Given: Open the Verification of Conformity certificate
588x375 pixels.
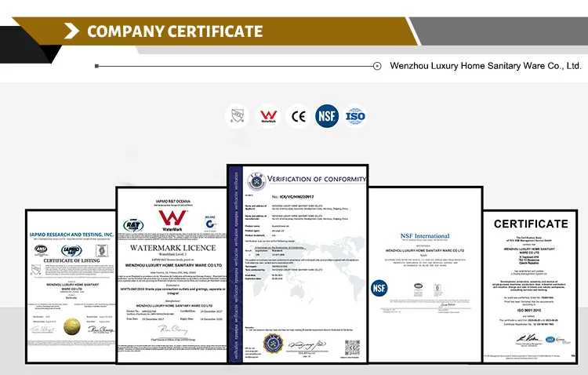Looking at the screenshot, I should coord(298,264).
